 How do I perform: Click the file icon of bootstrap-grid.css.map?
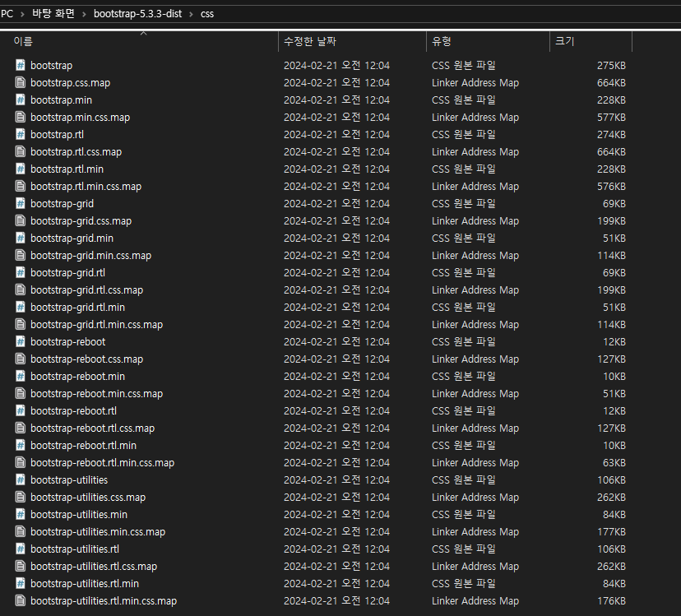21,220
